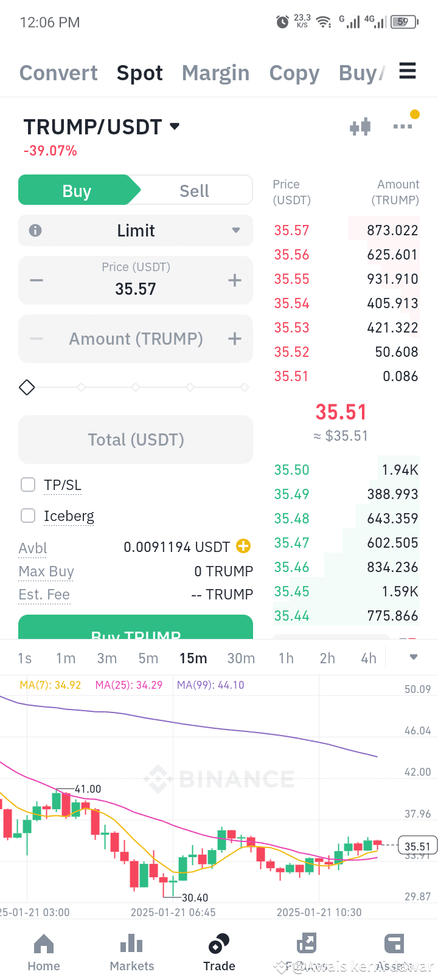The height and width of the screenshot is (980, 438).
Task: Select the 15m chart interval
Action: click(193, 658)
